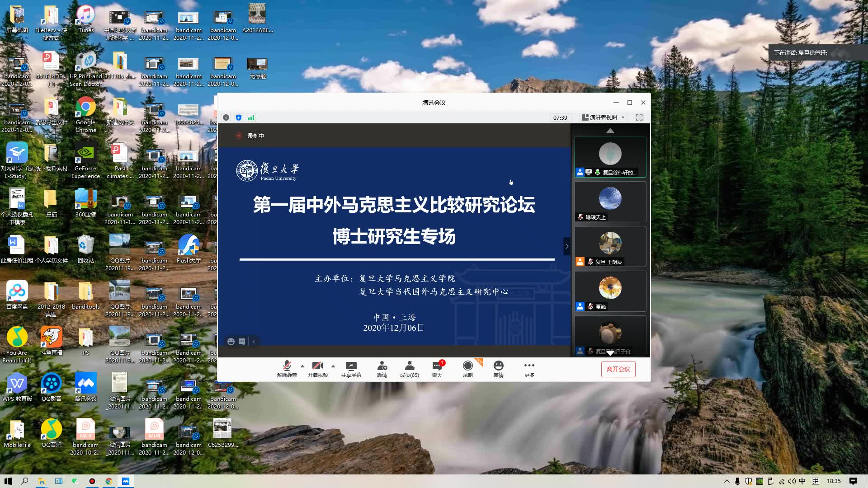
Task: Click the 共享屏幕 (share screen) icon
Action: tap(350, 369)
